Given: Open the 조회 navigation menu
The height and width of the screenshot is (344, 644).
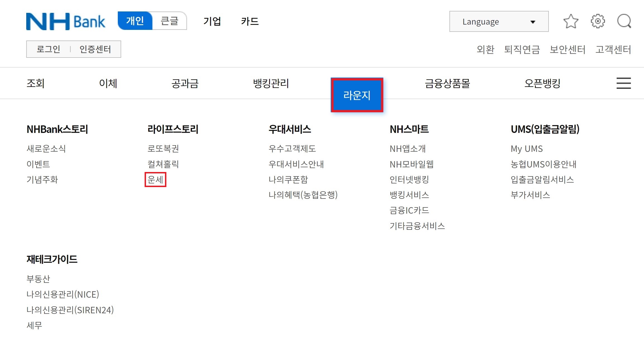Looking at the screenshot, I should coord(36,83).
